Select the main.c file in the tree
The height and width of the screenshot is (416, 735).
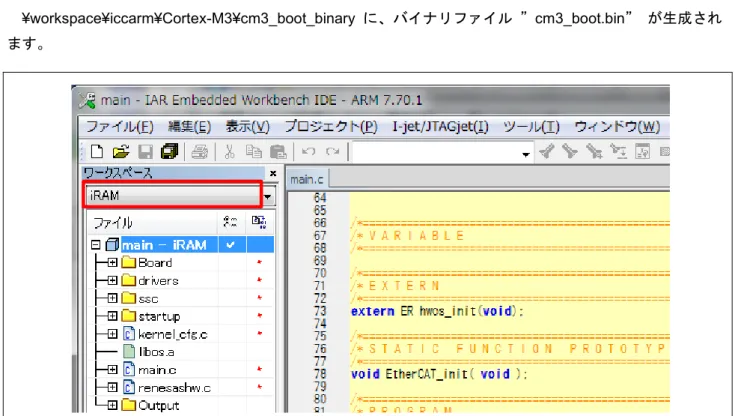[157, 370]
